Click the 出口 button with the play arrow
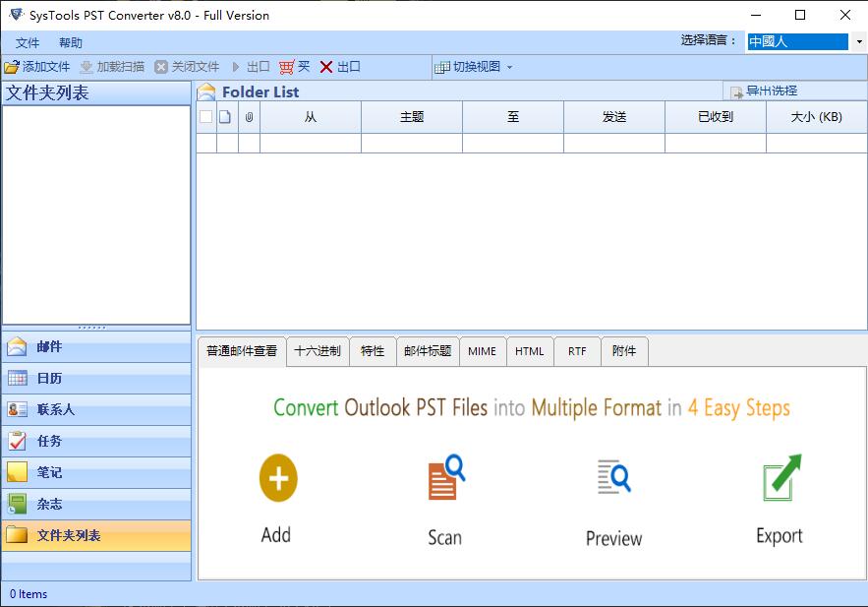Screen dimensions: 868x607 251,67
